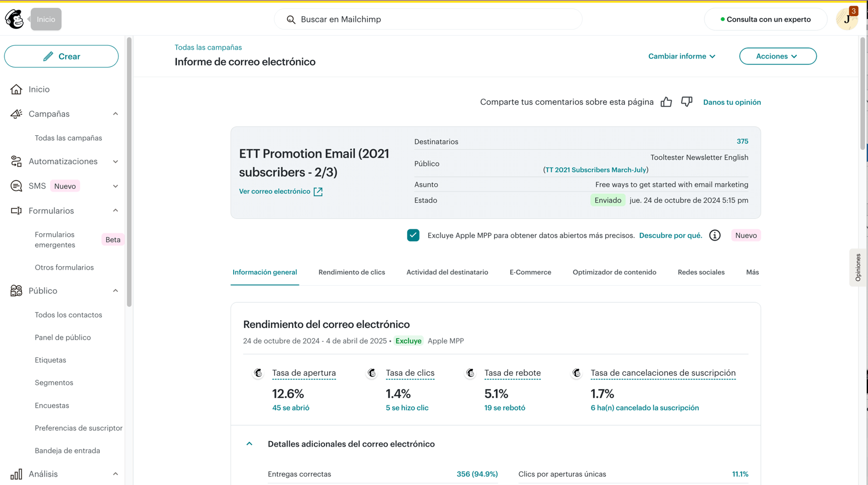Switch to Redes sociales tab

pyautogui.click(x=701, y=272)
